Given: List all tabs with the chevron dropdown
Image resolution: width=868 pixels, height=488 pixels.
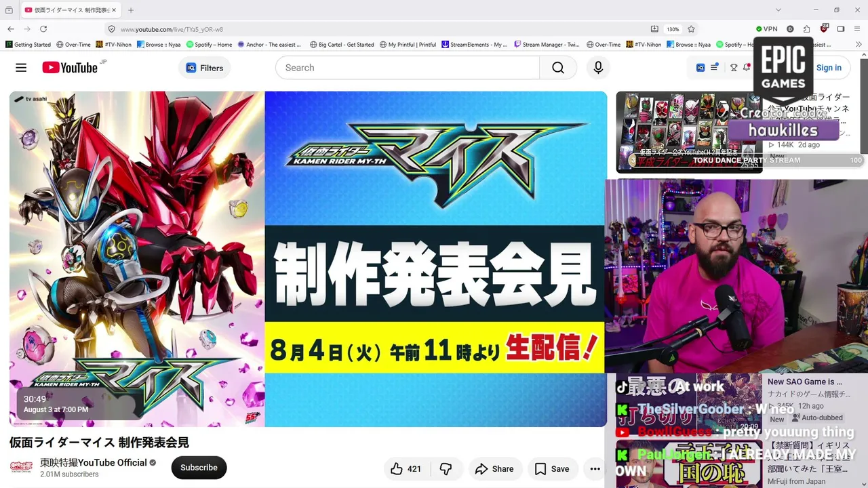Looking at the screenshot, I should pos(778,10).
